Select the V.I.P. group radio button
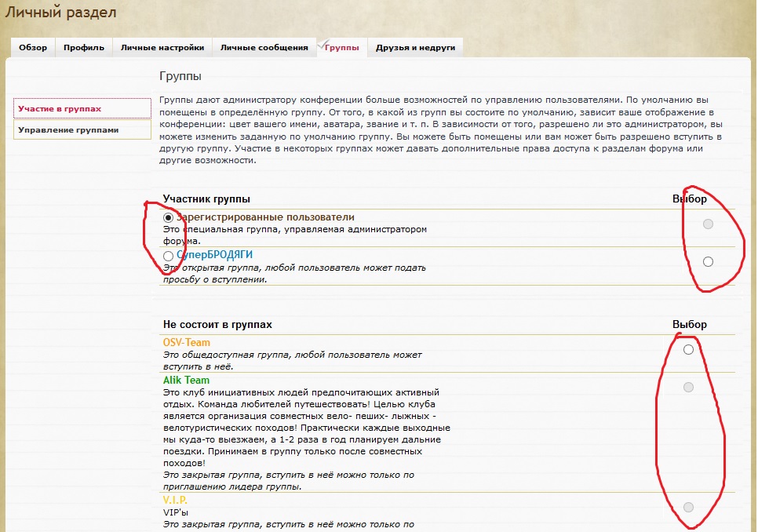 click(x=688, y=507)
